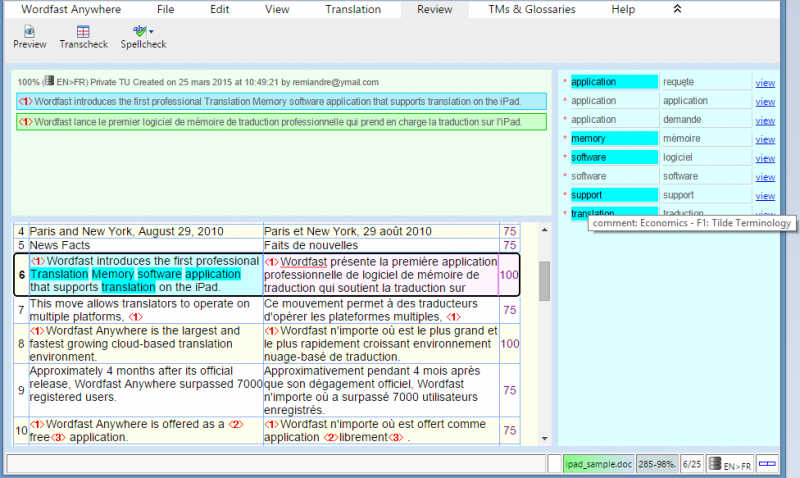Open the Edit tab
The image size is (800, 478).
(x=219, y=9)
